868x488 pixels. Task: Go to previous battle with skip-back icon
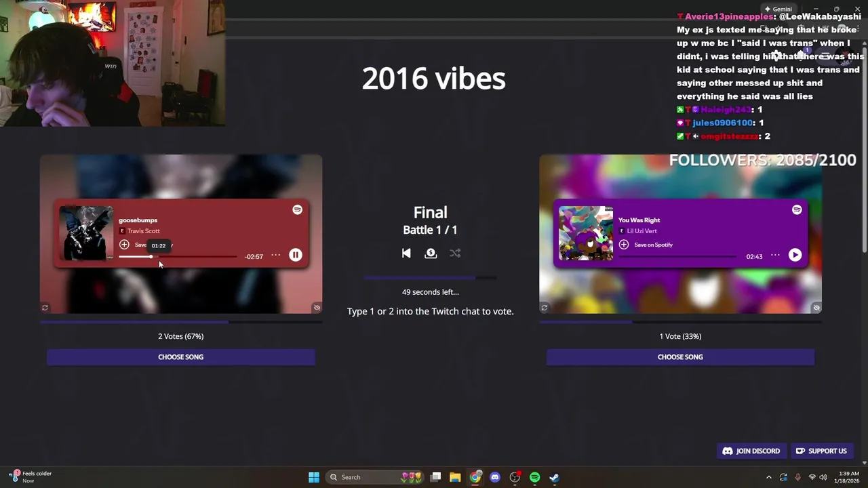click(x=406, y=253)
